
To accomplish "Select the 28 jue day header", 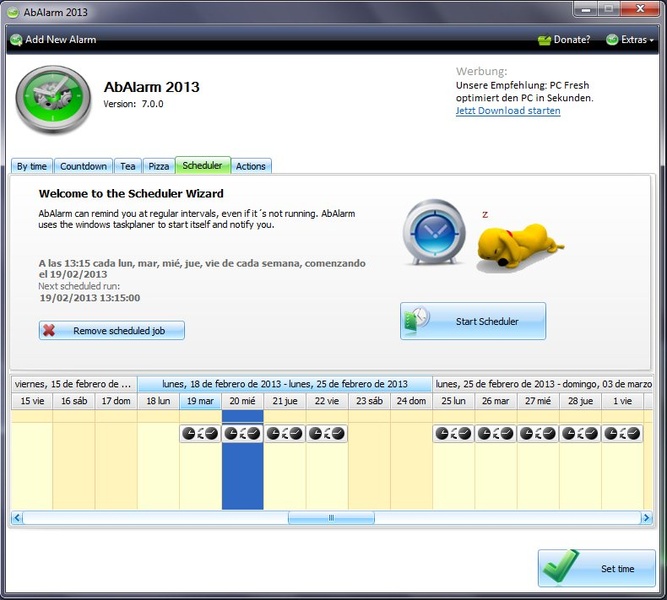I will 580,401.
